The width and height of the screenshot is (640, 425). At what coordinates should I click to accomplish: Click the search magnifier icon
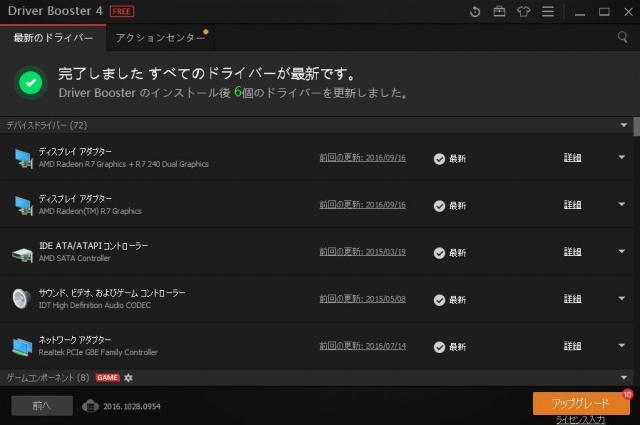[x=622, y=37]
